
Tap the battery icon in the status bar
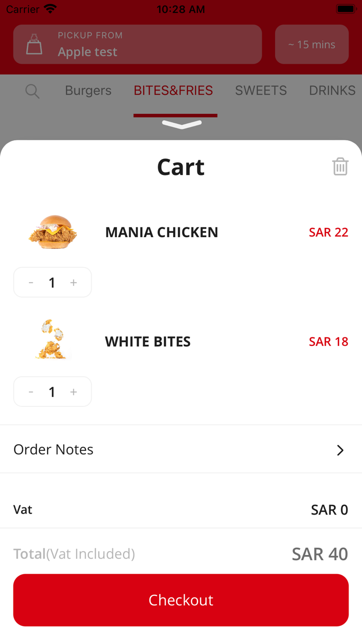point(345,8)
